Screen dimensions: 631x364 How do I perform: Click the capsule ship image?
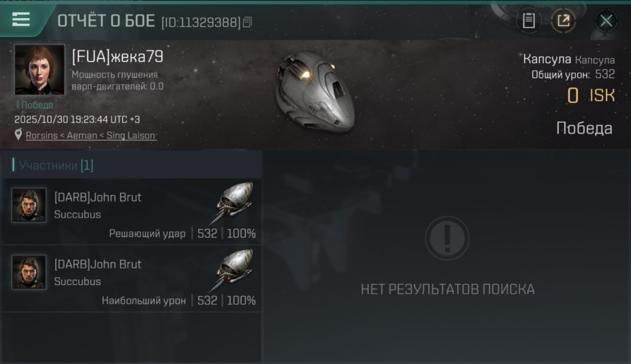(315, 92)
